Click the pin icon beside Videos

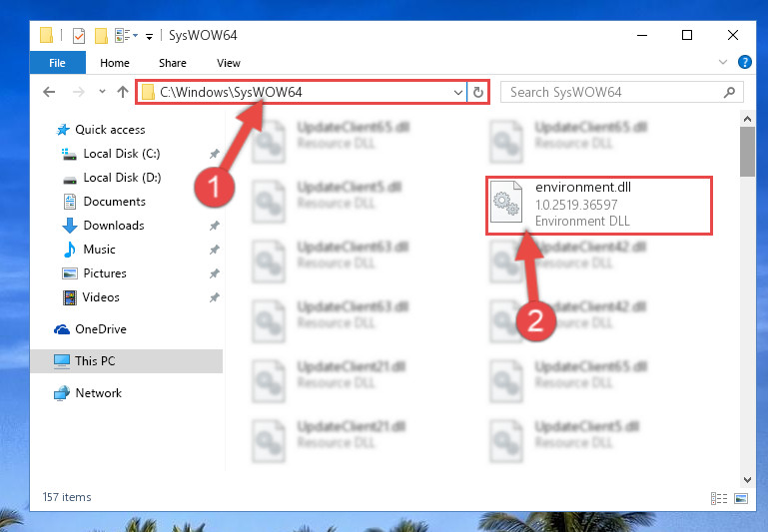click(214, 297)
